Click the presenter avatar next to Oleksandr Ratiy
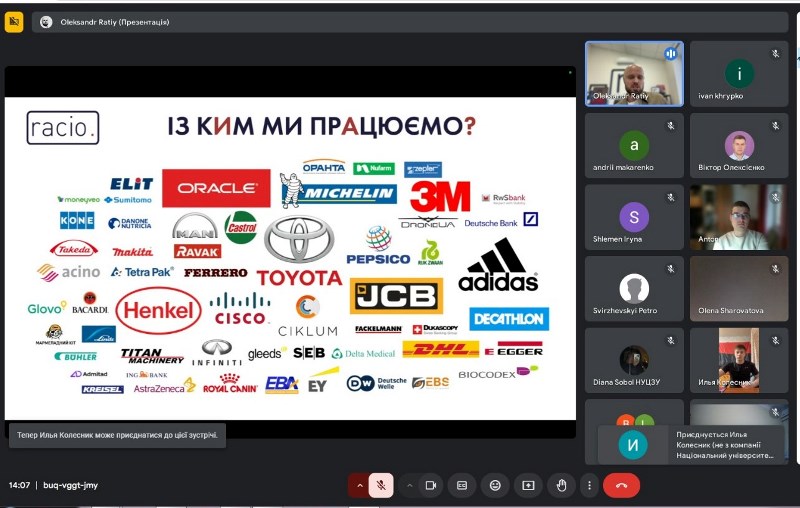The image size is (800, 508). point(46,22)
